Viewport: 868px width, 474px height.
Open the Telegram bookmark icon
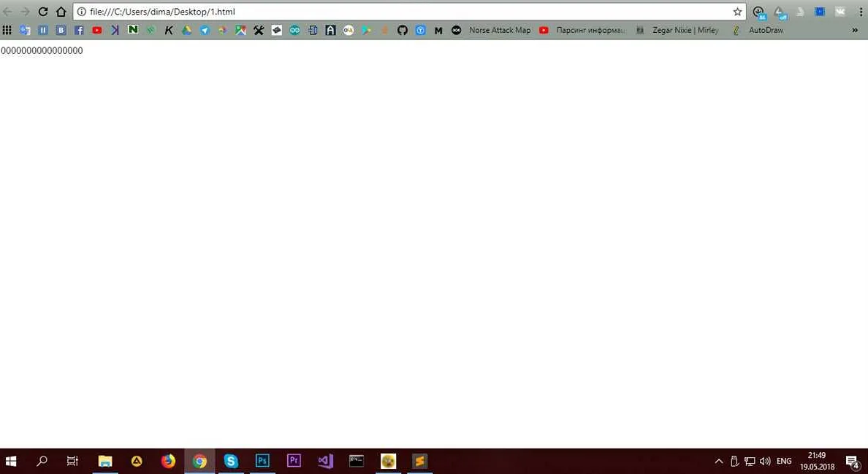pyautogui.click(x=205, y=31)
